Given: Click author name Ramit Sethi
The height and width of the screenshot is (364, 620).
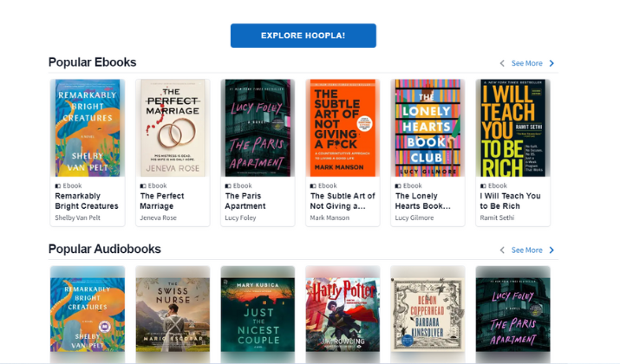Looking at the screenshot, I should pyautogui.click(x=497, y=218).
